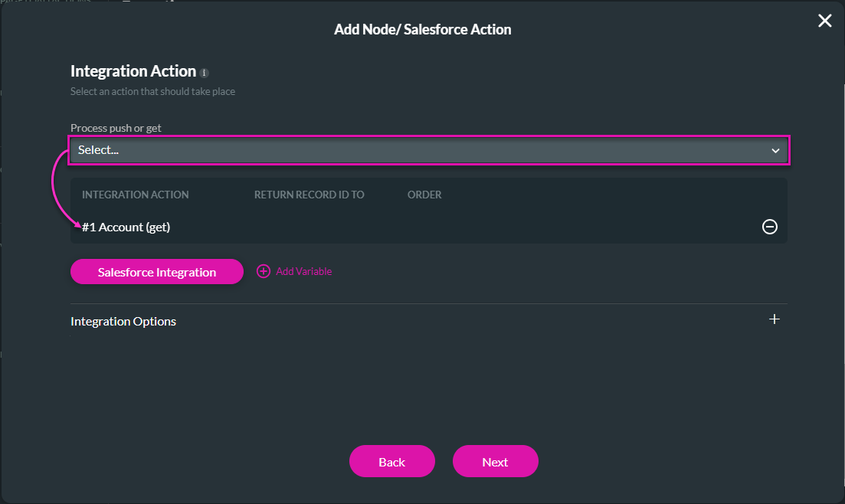The width and height of the screenshot is (845, 504).
Task: Click the info icon next to Integration Action
Action: click(205, 73)
